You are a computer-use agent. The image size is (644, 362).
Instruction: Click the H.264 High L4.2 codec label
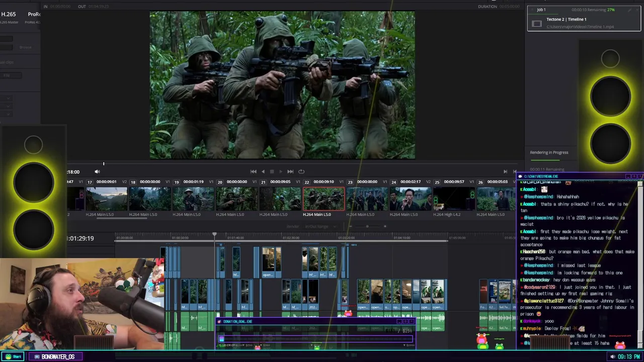click(x=447, y=215)
